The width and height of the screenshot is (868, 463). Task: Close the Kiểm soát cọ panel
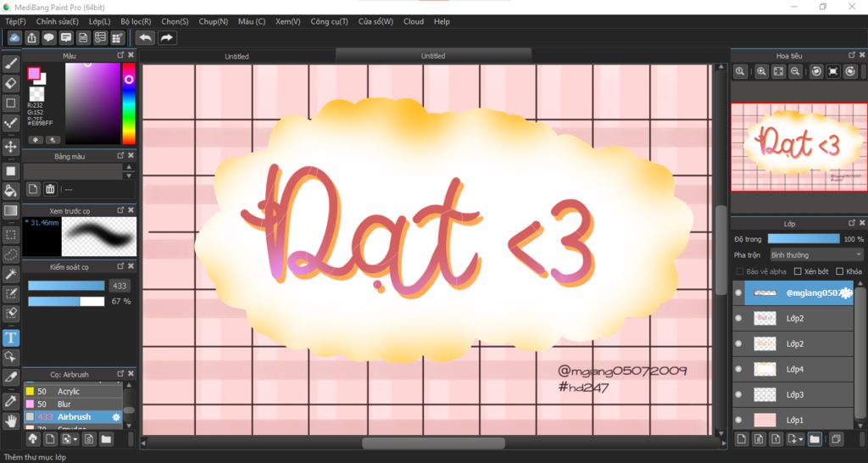coord(131,266)
